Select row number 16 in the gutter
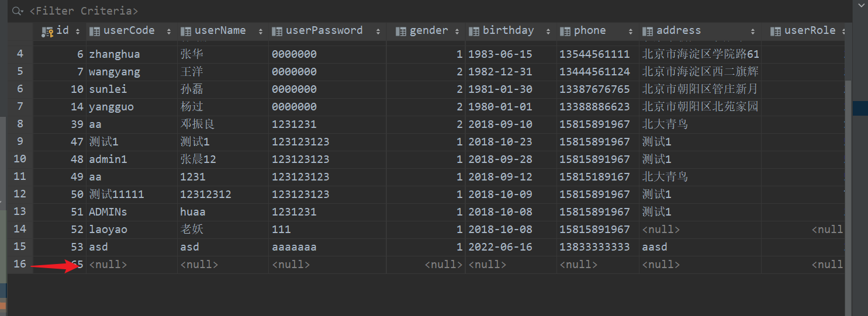Viewport: 868px width, 316px height. point(20,264)
